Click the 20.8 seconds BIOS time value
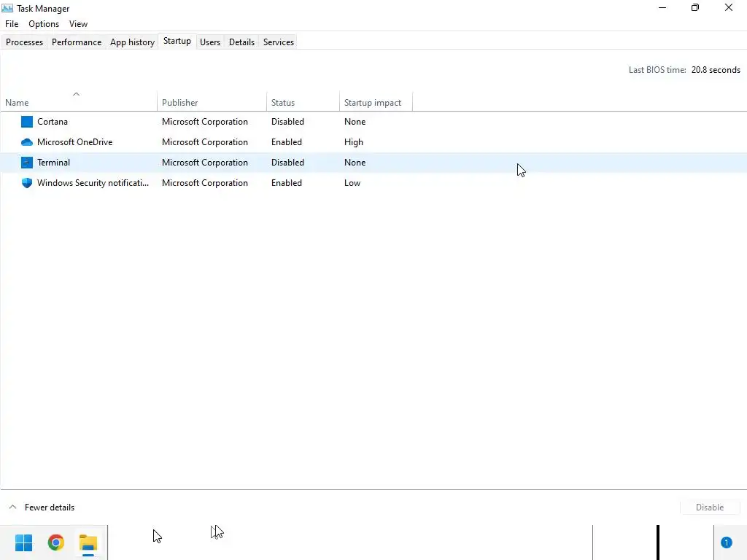The width and height of the screenshot is (747, 560). pos(716,69)
